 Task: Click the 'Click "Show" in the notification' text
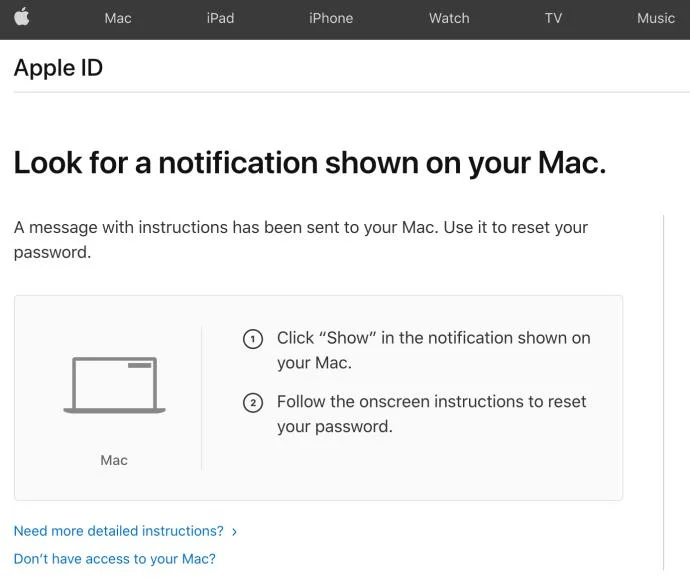(433, 350)
